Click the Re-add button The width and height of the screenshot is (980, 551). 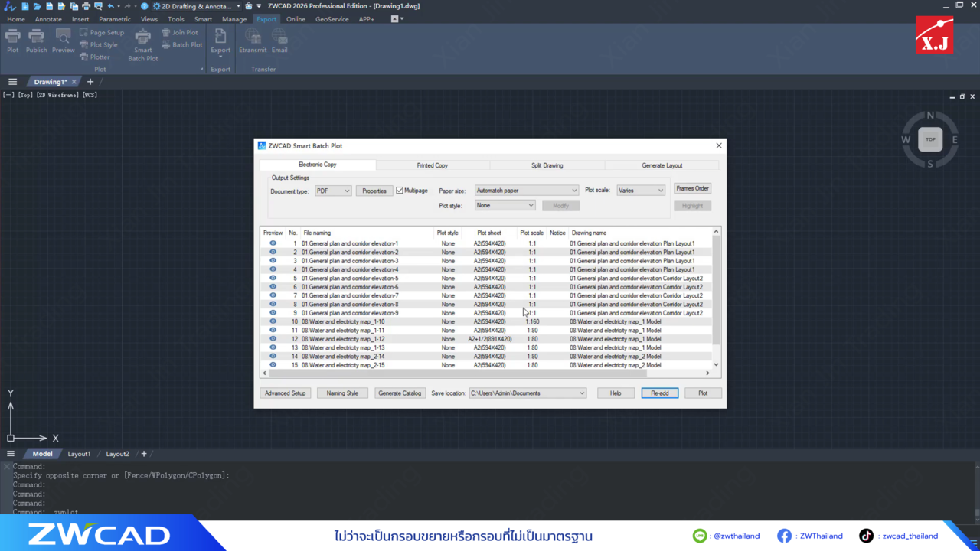(x=660, y=393)
